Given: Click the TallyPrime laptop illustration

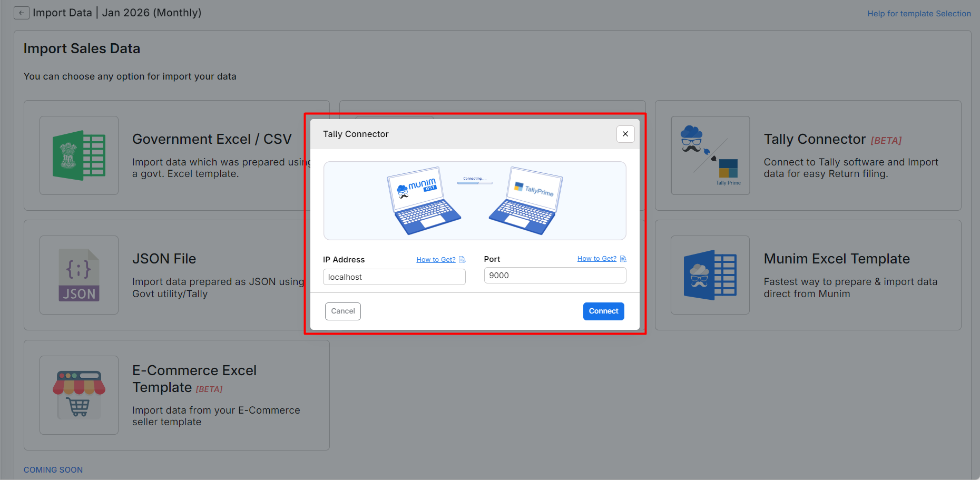Looking at the screenshot, I should [527, 201].
